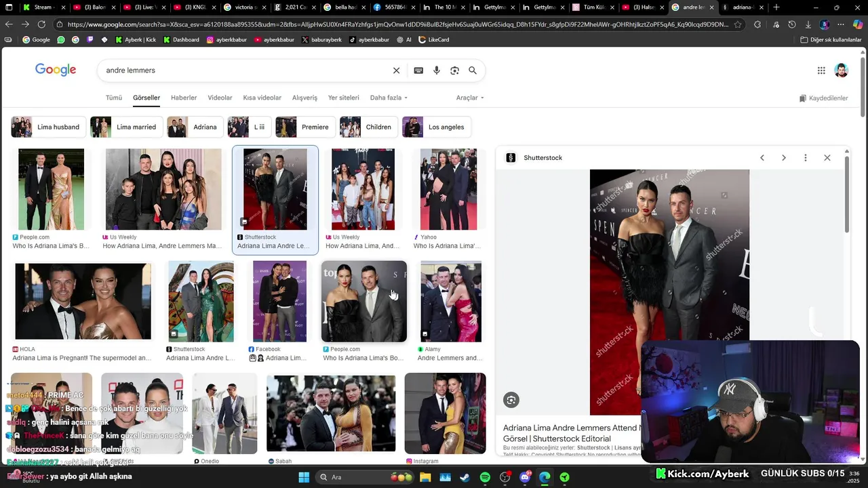The width and height of the screenshot is (868, 488).
Task: Click the Lens search icon on the preview image
Action: click(511, 400)
